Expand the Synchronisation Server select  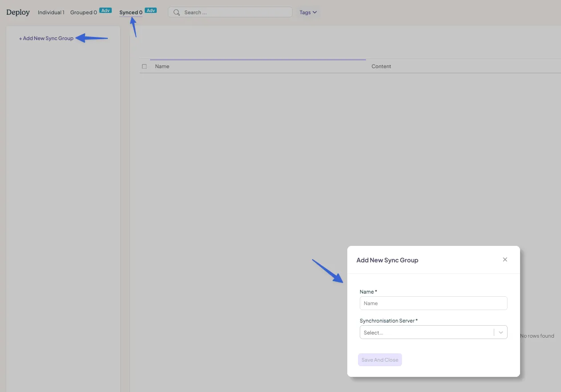(433, 332)
